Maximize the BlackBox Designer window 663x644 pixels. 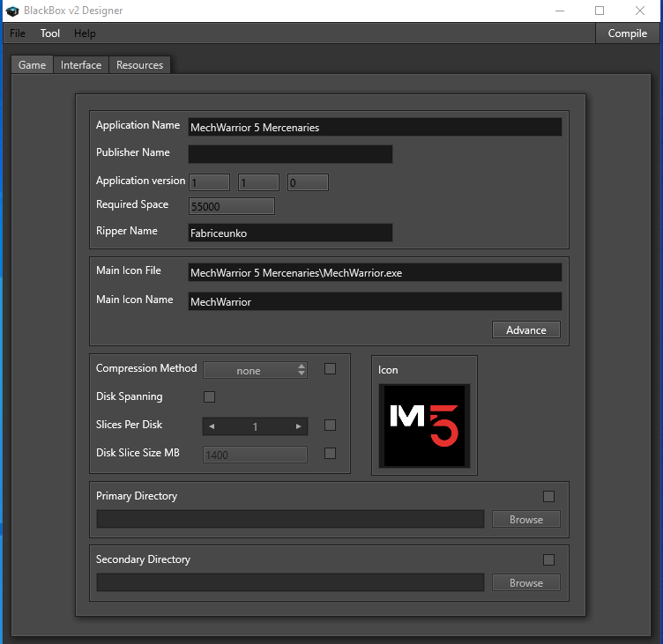pyautogui.click(x=600, y=11)
